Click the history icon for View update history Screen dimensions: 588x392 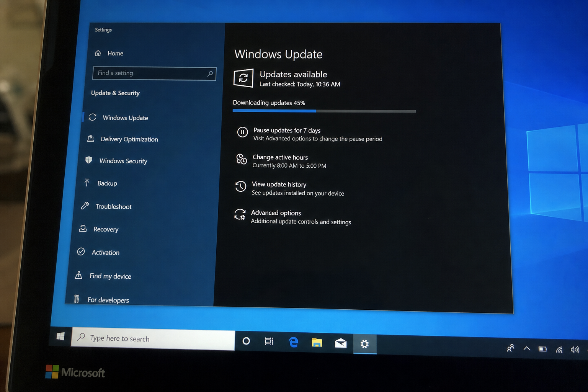point(240,186)
